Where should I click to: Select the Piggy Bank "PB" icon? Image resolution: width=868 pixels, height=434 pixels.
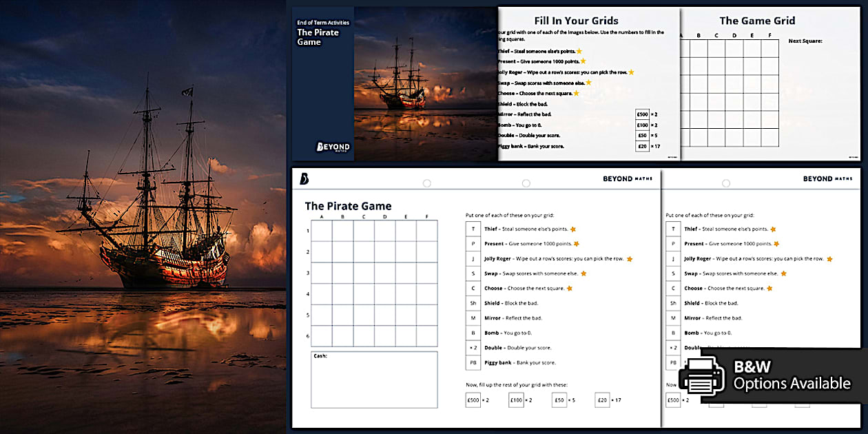473,362
